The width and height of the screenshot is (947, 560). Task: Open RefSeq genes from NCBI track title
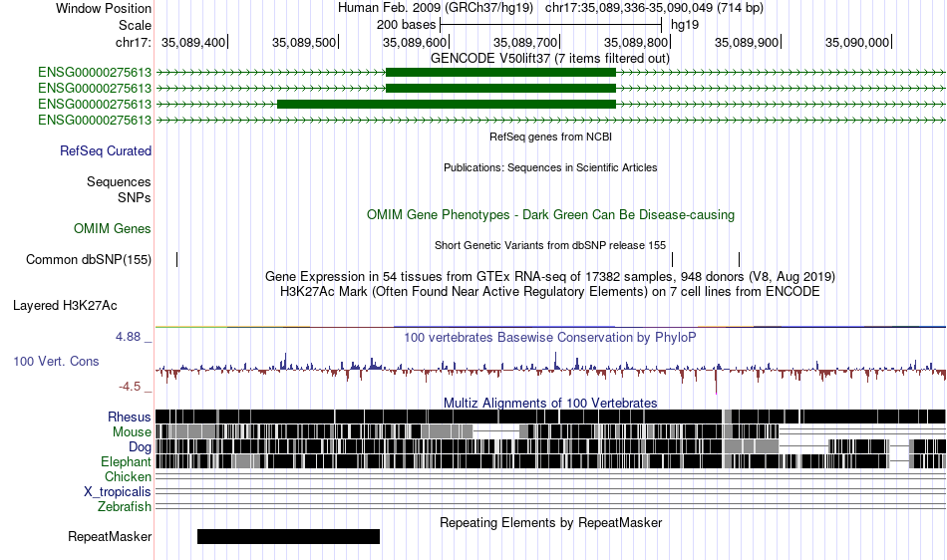(x=550, y=137)
